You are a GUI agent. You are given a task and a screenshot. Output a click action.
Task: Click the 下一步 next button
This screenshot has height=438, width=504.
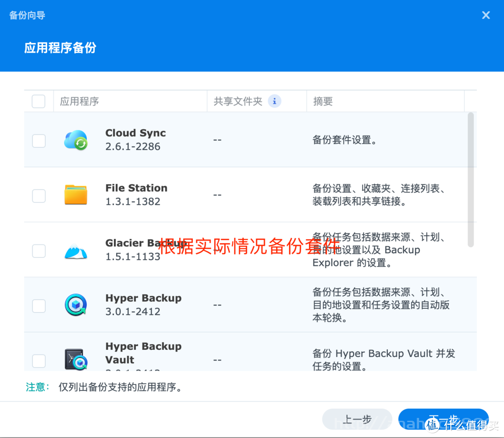(444, 419)
